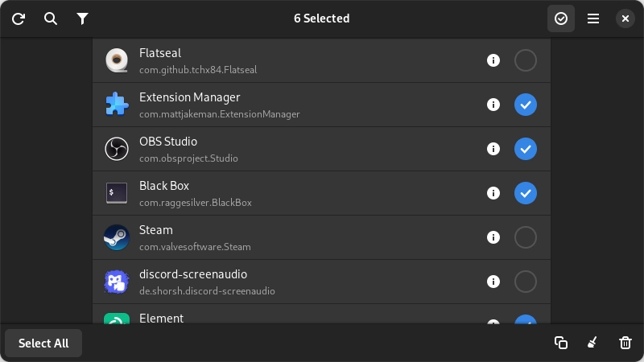Click the trash delete icon

625,343
